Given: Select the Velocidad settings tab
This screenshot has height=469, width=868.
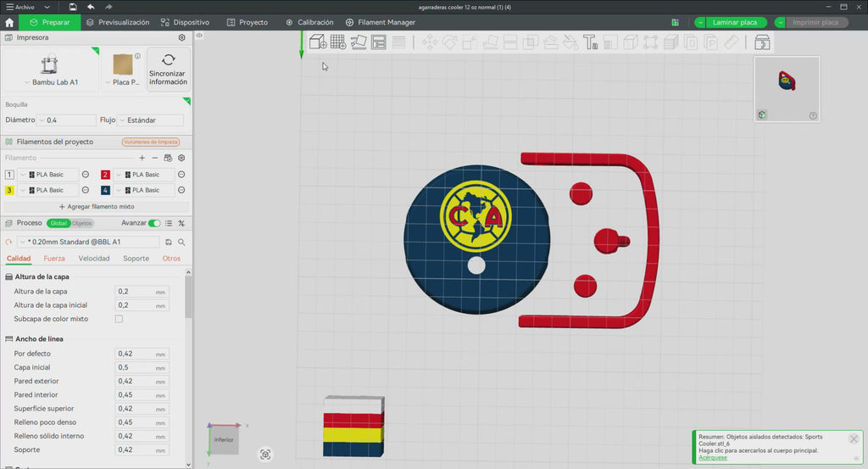Looking at the screenshot, I should click(94, 259).
